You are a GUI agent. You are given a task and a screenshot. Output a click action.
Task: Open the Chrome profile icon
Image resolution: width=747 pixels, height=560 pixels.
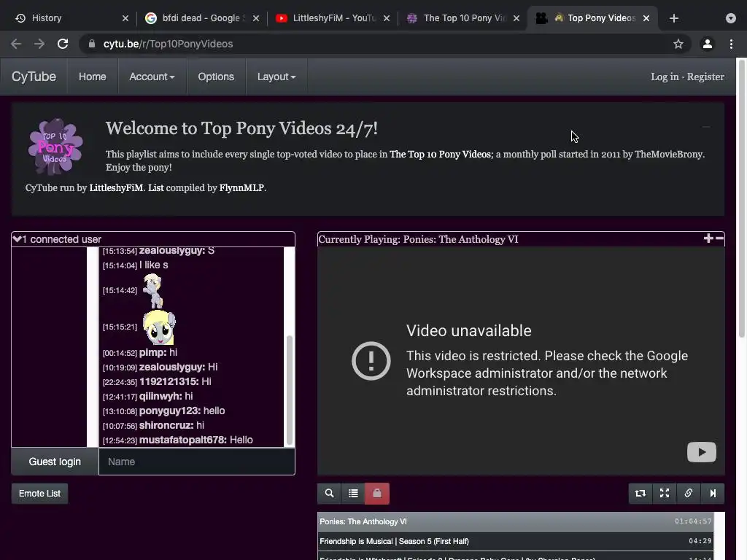(708, 44)
